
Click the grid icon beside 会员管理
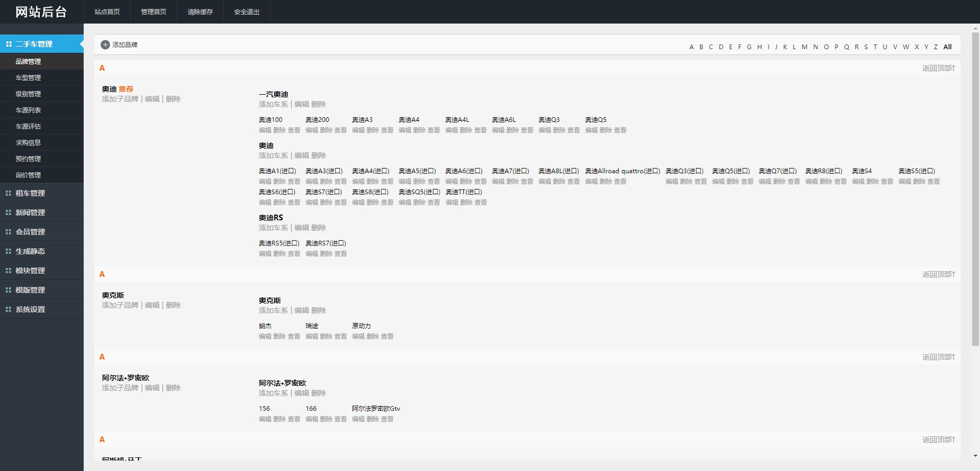pyautogui.click(x=8, y=232)
